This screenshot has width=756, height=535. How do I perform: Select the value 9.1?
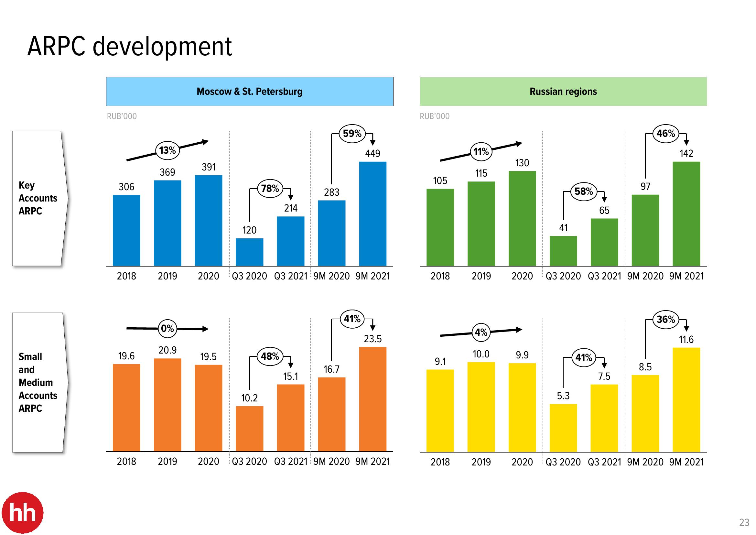click(x=440, y=362)
